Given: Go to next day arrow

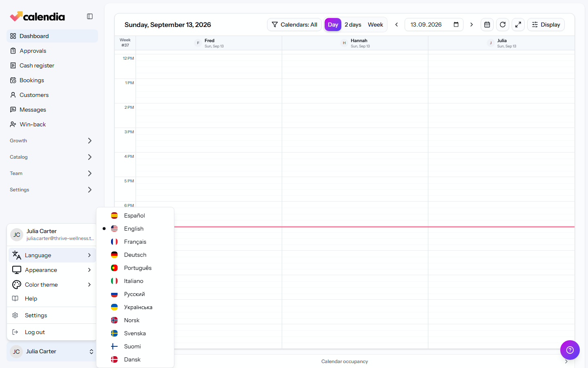Looking at the screenshot, I should (x=472, y=25).
